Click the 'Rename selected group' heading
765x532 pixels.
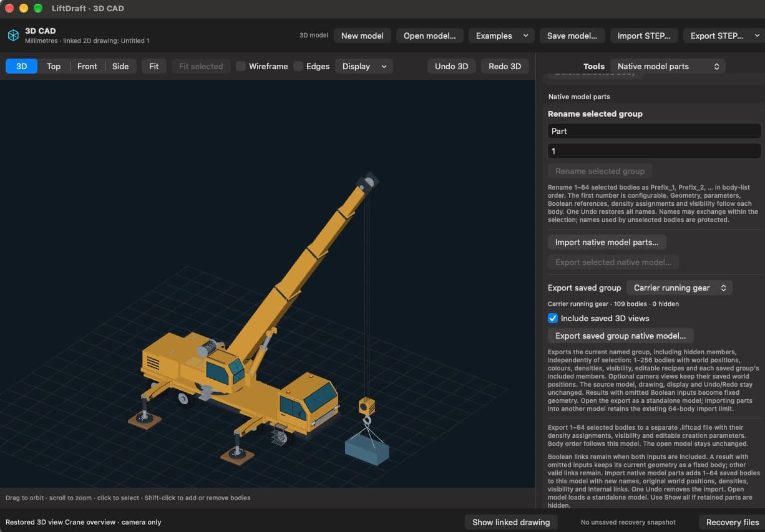coord(595,114)
